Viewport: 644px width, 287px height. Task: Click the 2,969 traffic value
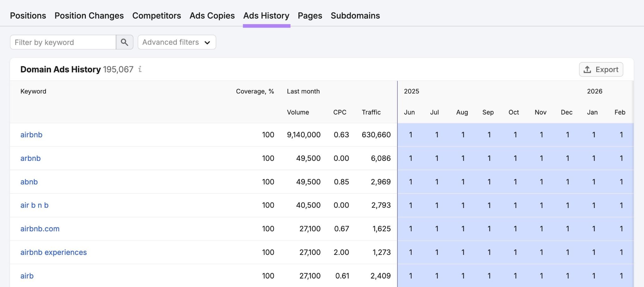[x=381, y=182]
